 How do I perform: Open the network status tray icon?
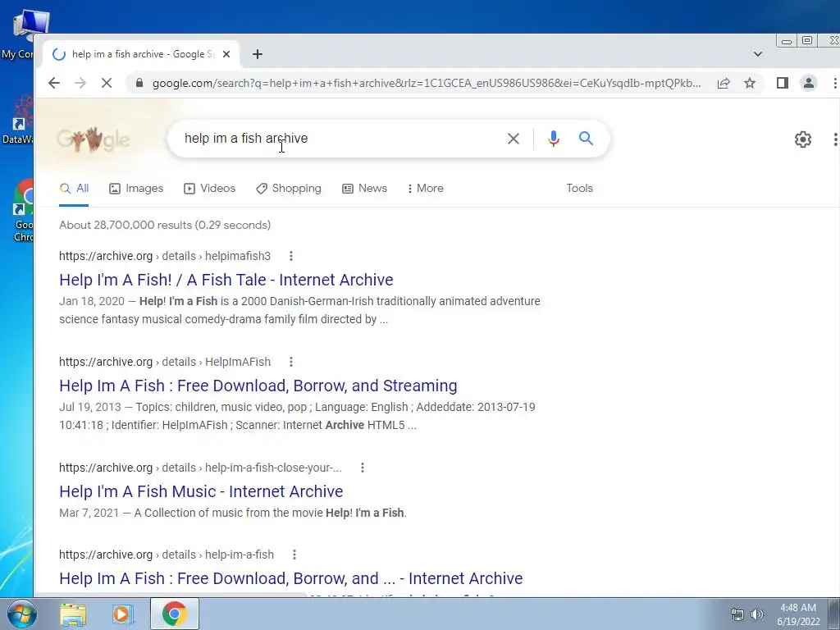pos(737,614)
